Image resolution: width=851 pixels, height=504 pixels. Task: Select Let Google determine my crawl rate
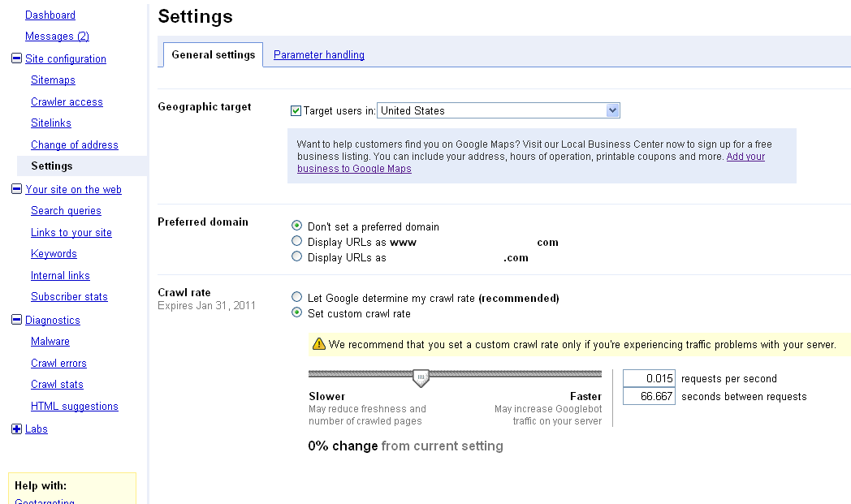tap(296, 298)
